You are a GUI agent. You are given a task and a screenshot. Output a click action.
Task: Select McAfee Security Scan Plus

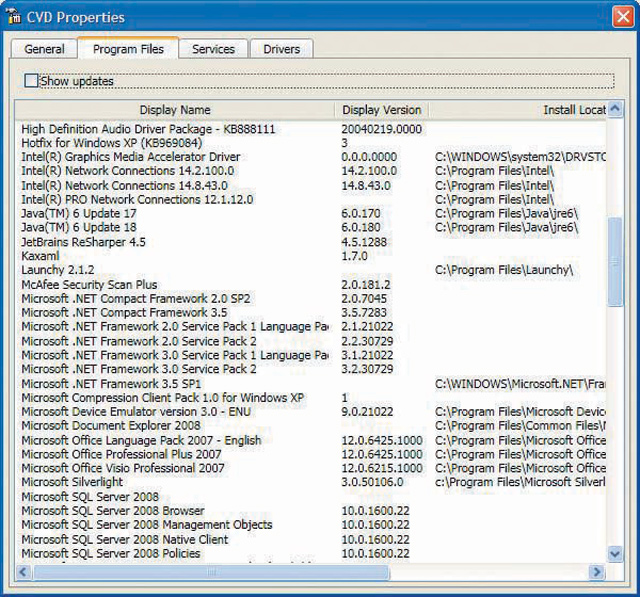coord(89,284)
